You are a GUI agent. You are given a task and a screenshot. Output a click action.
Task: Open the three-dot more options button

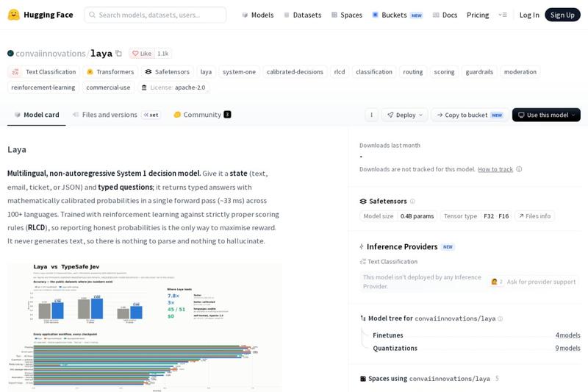tap(371, 115)
